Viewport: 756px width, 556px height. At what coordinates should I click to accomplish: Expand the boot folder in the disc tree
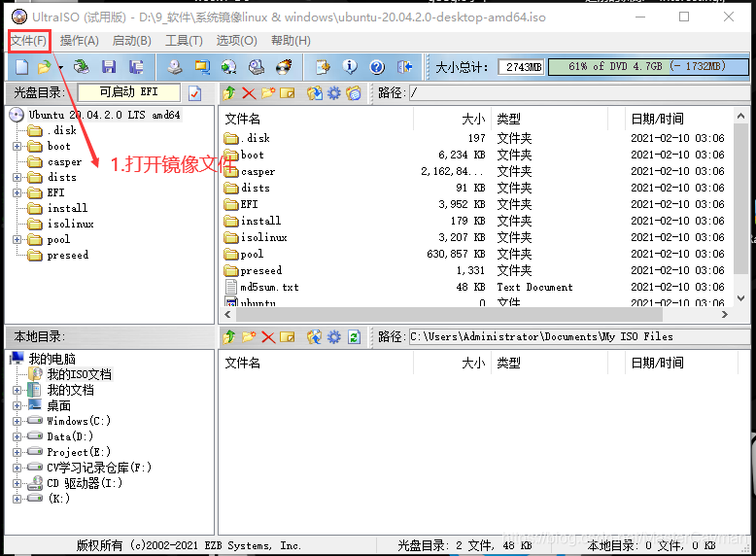coord(17,146)
